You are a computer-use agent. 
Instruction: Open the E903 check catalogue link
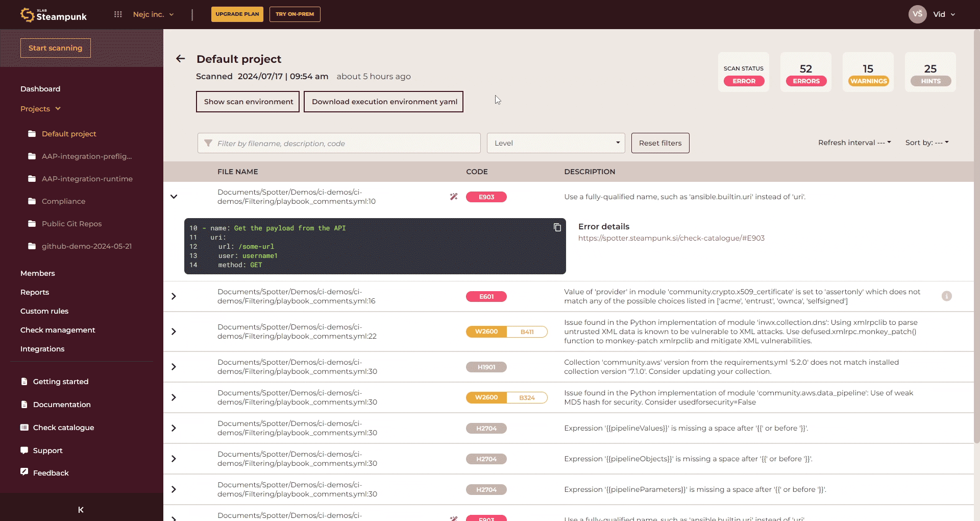[x=671, y=238]
